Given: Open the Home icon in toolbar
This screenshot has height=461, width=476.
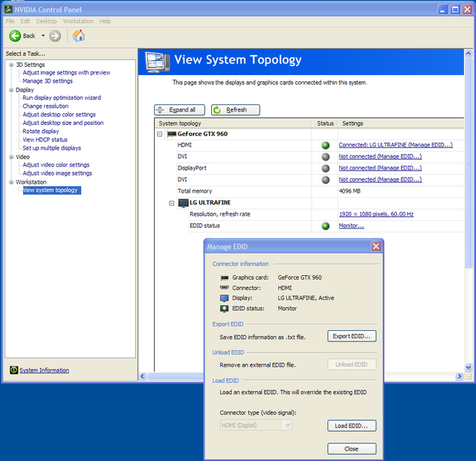Looking at the screenshot, I should pyautogui.click(x=79, y=36).
